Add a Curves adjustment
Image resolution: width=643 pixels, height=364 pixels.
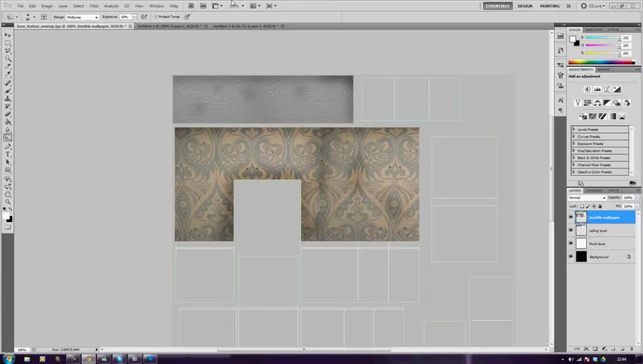point(607,89)
